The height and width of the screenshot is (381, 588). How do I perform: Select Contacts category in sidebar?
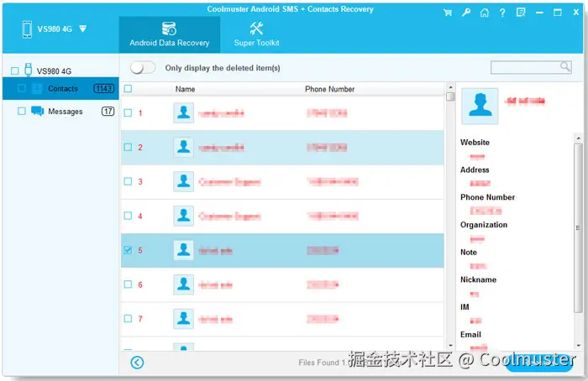click(60, 88)
